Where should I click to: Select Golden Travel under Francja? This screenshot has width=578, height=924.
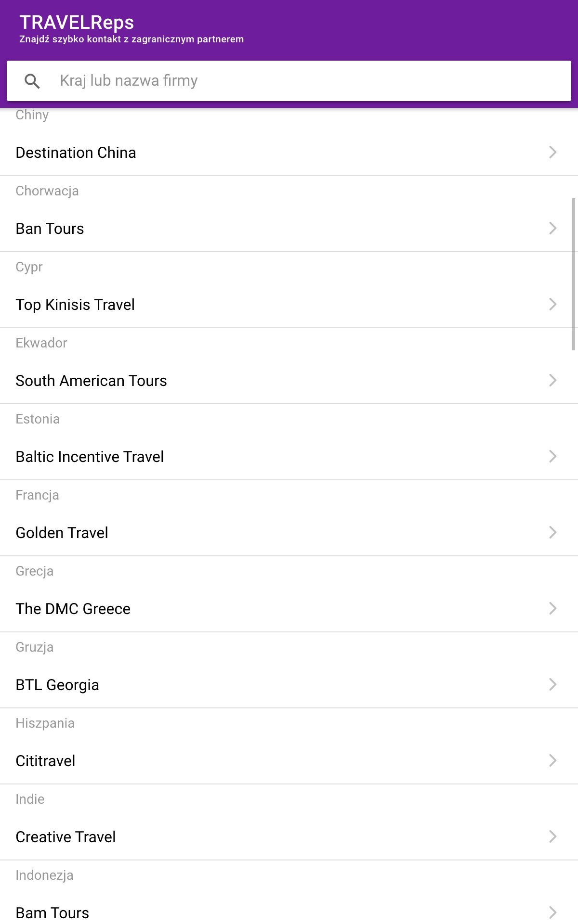pos(289,533)
